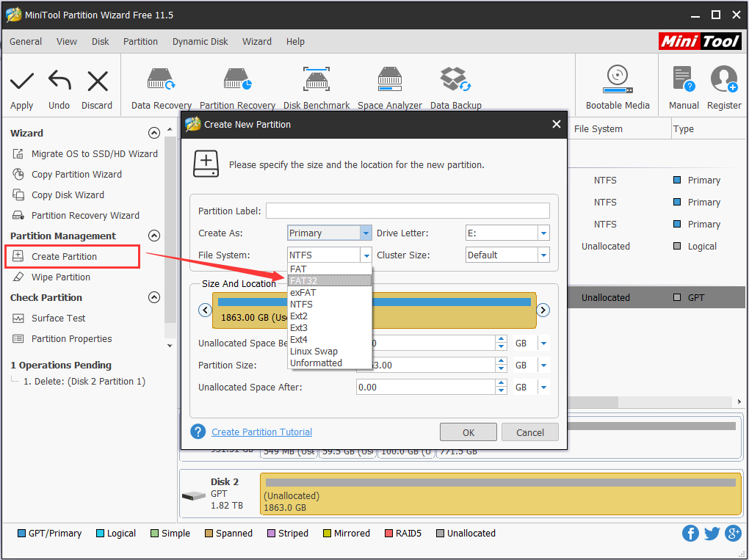The image size is (749, 560).
Task: Open the Google Plus share icon
Action: pyautogui.click(x=733, y=534)
